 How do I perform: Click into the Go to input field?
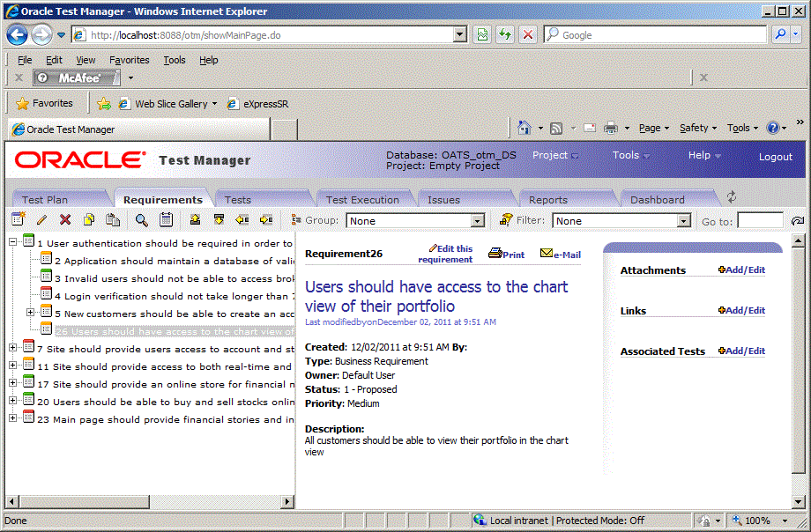point(760,221)
